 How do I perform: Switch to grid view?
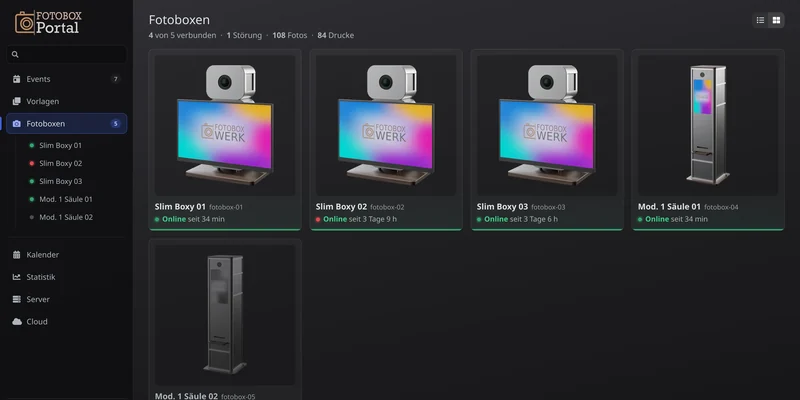(x=776, y=20)
